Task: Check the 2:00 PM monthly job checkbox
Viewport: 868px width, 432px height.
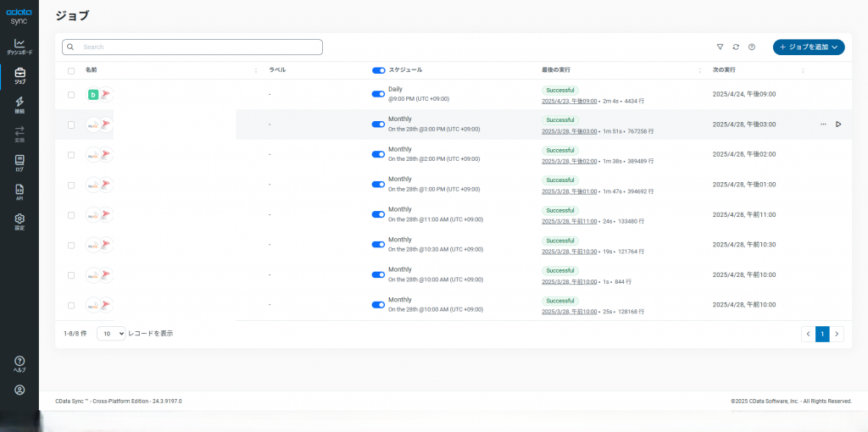Action: (x=71, y=155)
